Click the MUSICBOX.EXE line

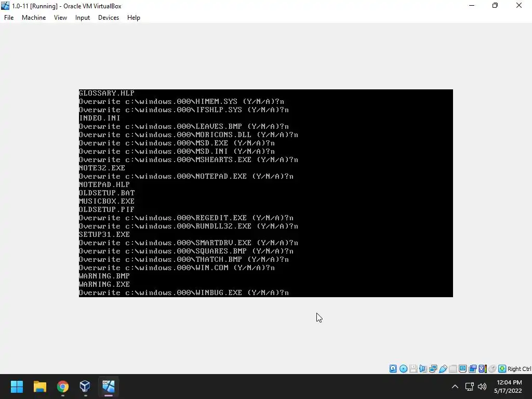tap(107, 201)
